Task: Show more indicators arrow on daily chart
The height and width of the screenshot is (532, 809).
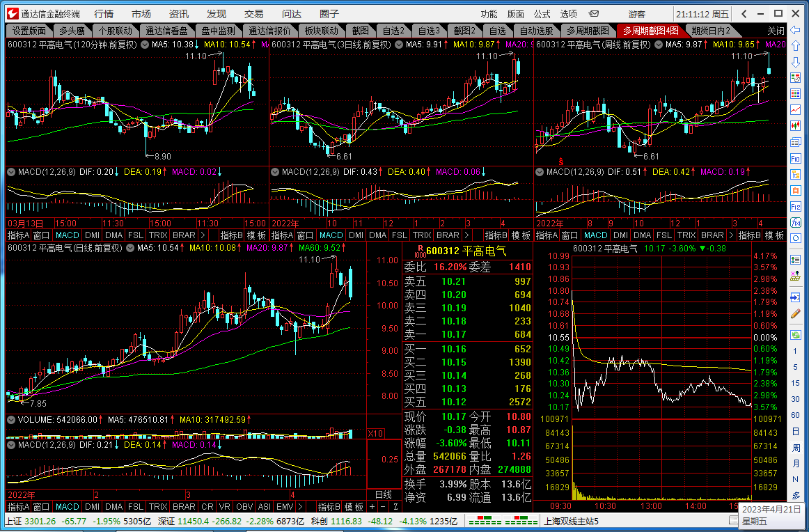Action: click(301, 507)
